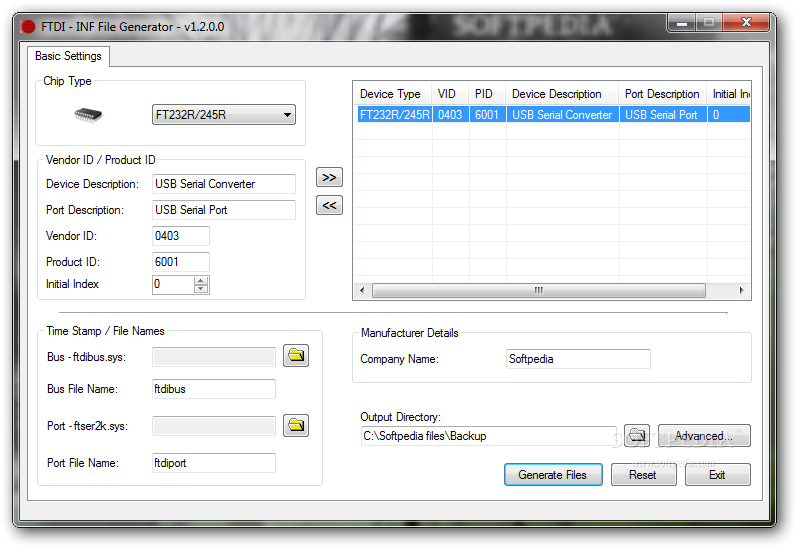The width and height of the screenshot is (797, 548).
Task: Click the Device Description column header
Action: 562,94
